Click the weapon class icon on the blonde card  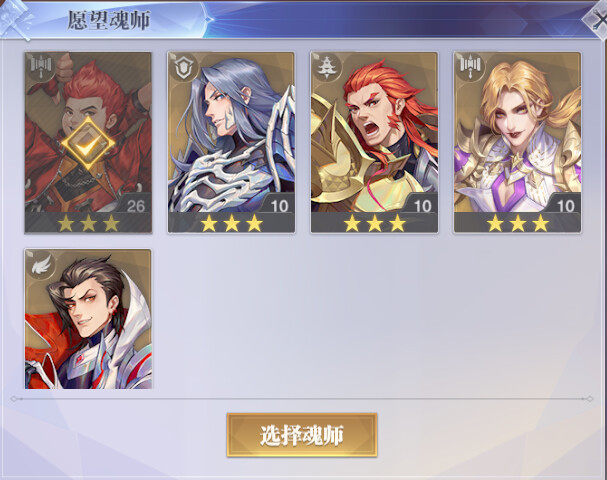[x=470, y=66]
